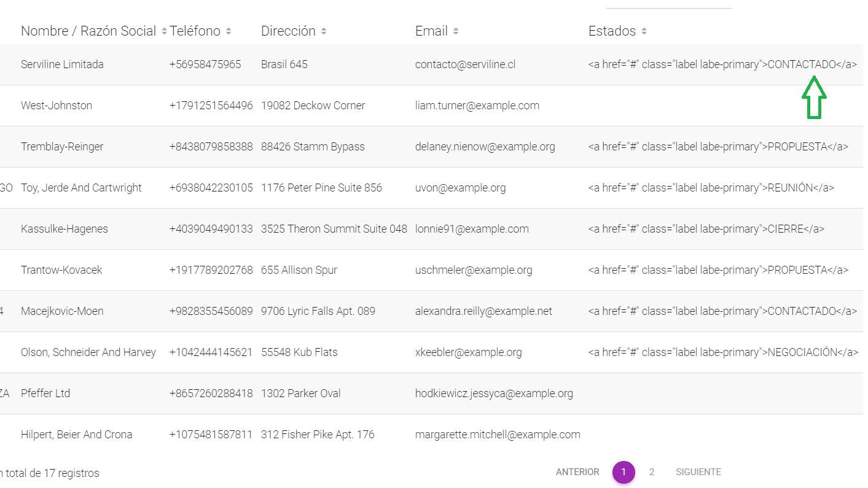Click email liam.turner@example.com
Viewport: 868px width, 488px height.
coord(477,106)
